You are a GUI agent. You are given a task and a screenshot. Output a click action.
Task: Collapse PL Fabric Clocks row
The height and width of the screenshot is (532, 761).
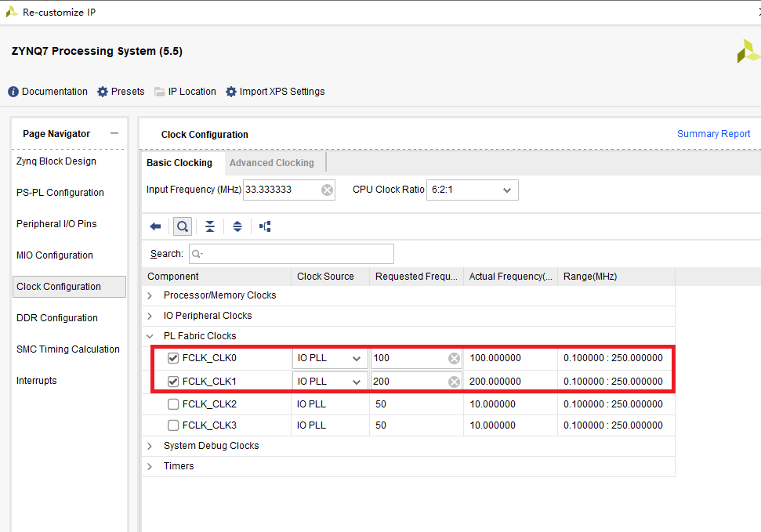pyautogui.click(x=150, y=336)
